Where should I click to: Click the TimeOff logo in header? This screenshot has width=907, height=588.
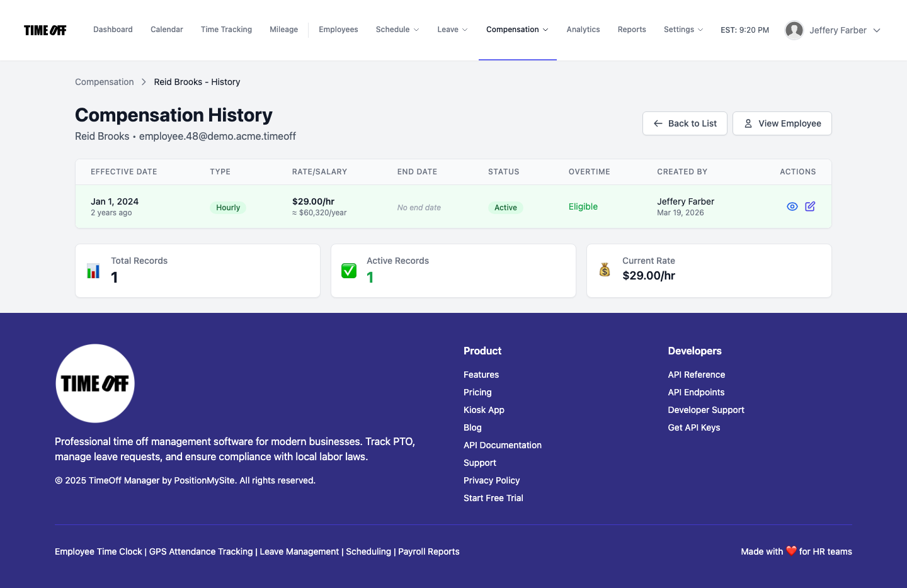45,30
